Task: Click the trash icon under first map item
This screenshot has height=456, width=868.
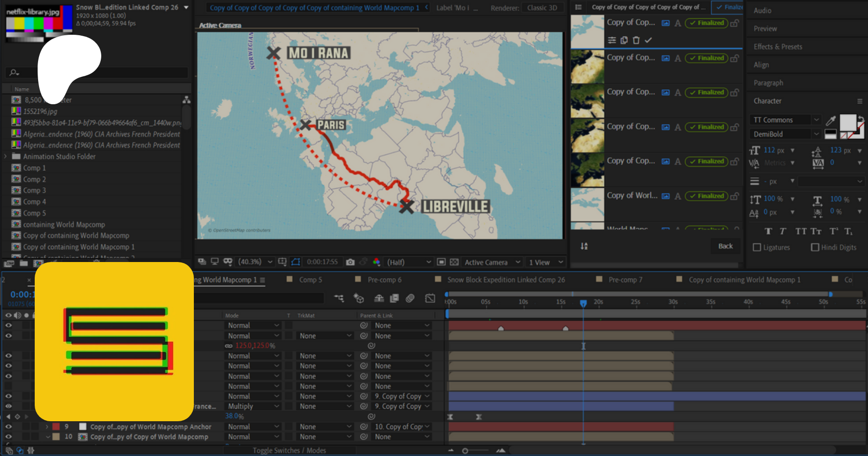Action: [x=636, y=41]
